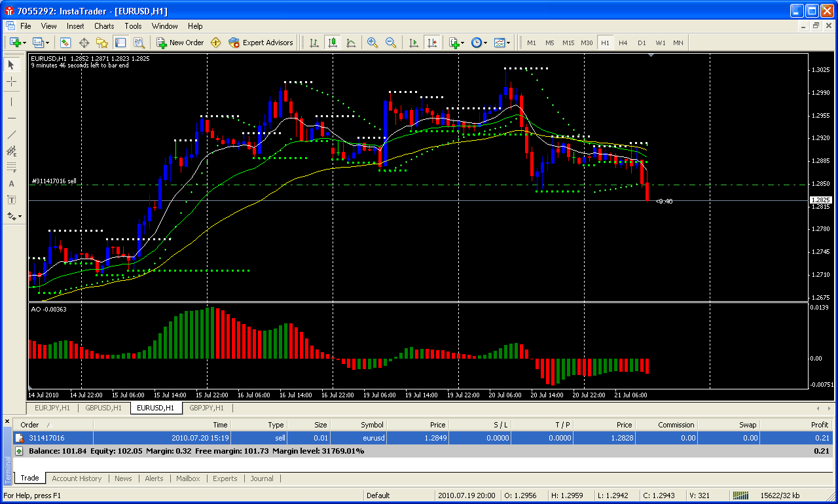
Task: Select the Fibonacci retracement tool
Action: pos(11,167)
